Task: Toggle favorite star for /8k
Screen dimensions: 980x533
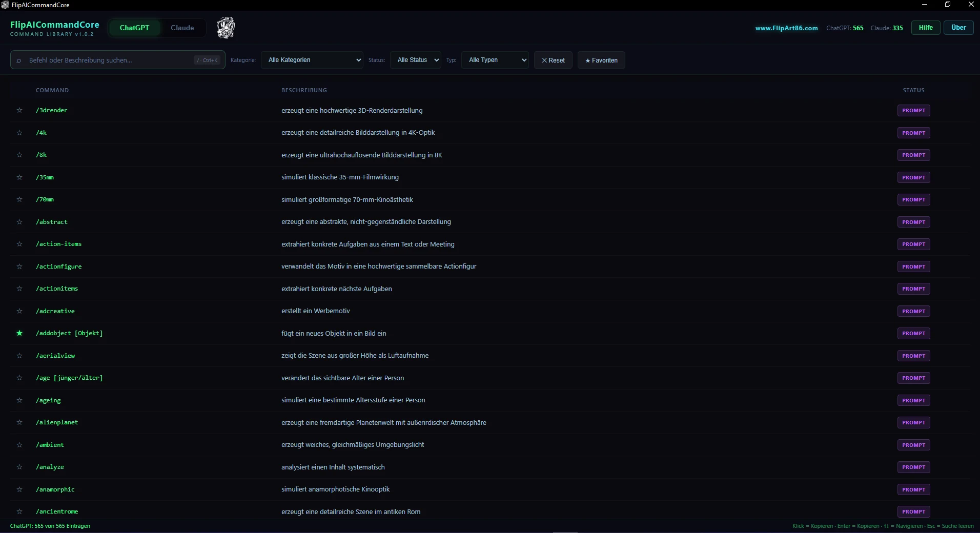Action: [x=19, y=155]
